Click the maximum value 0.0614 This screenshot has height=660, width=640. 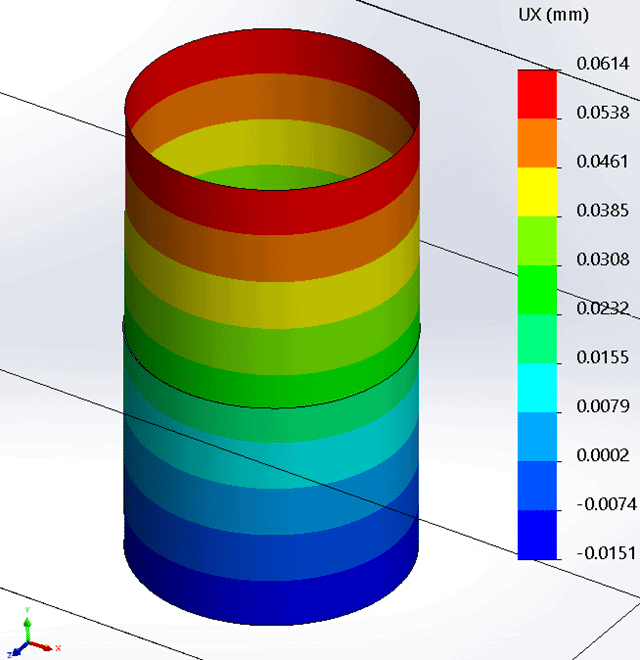click(x=603, y=64)
